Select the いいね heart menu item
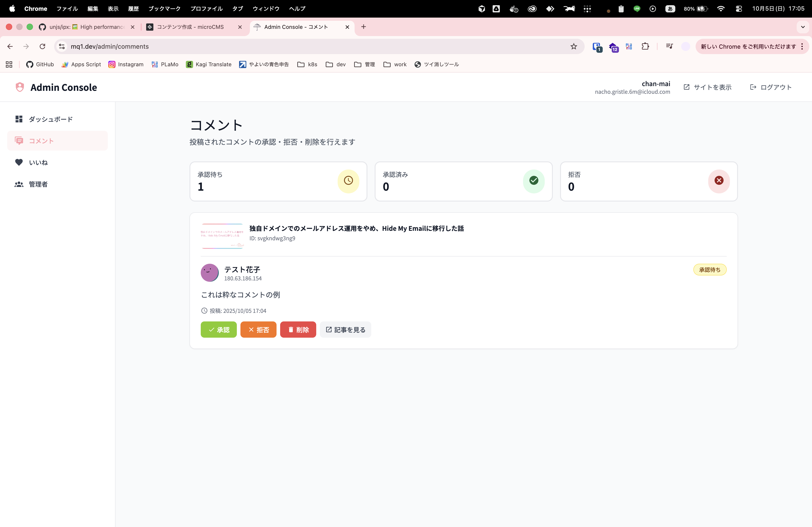The height and width of the screenshot is (527, 812). pyautogui.click(x=38, y=163)
